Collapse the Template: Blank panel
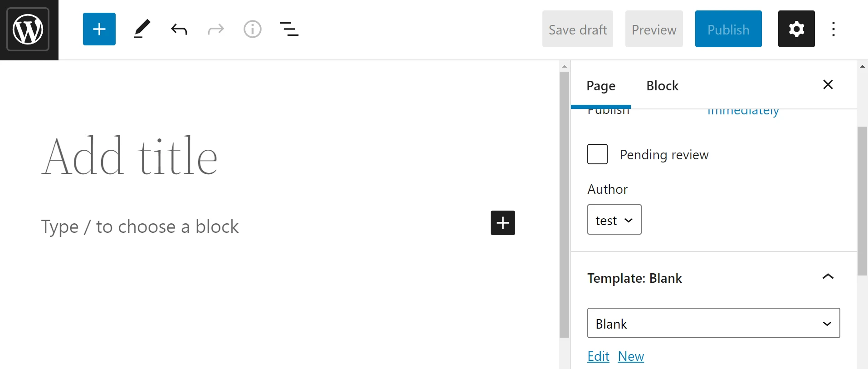 (x=828, y=277)
